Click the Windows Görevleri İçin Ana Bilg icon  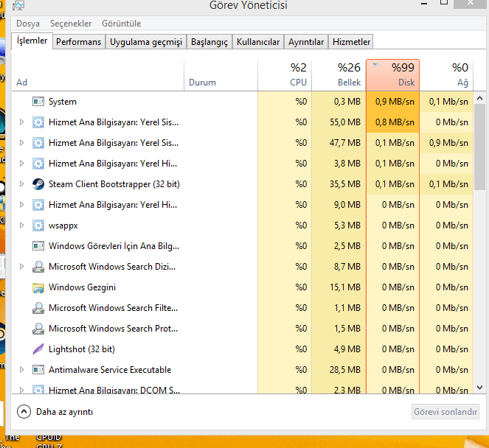(x=38, y=246)
